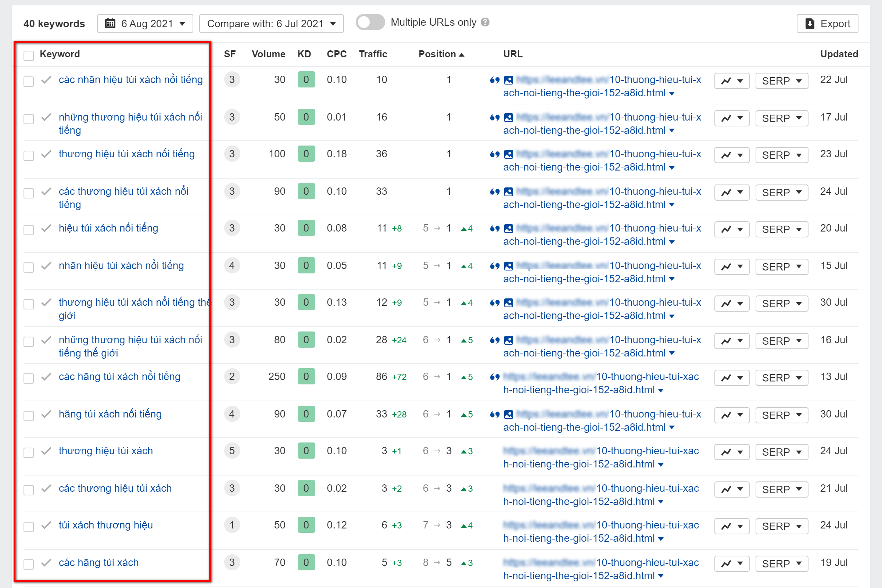Click the green KD badge for các hãng túi xách nổi tiếng
Screen dimensions: 882x588
(306, 377)
